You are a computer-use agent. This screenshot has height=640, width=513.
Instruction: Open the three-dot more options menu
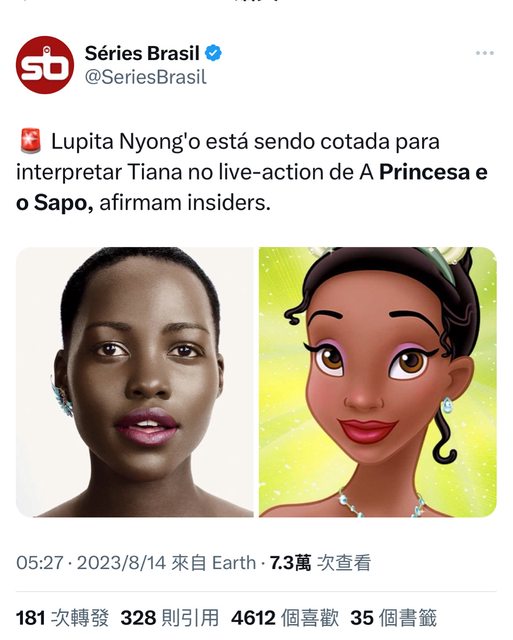click(485, 53)
